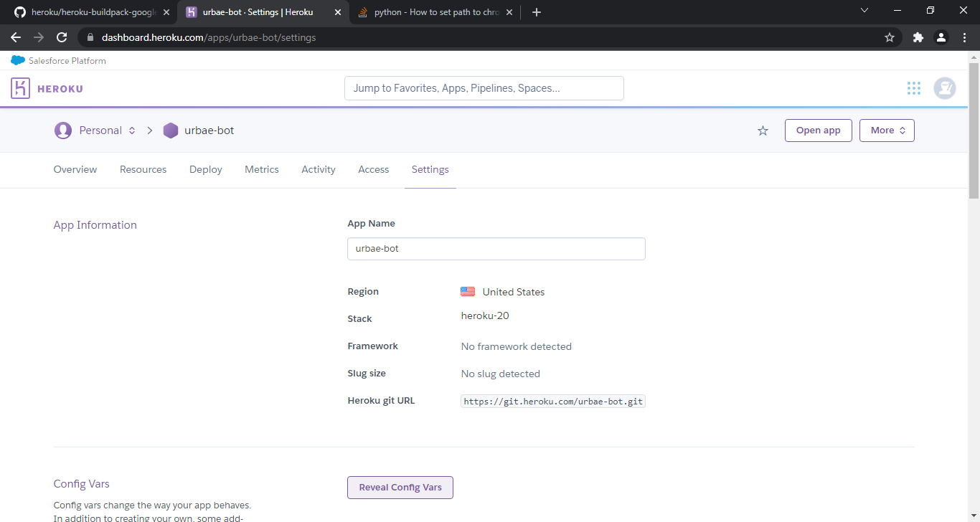Switch to the Deploy tab

pyautogui.click(x=205, y=169)
